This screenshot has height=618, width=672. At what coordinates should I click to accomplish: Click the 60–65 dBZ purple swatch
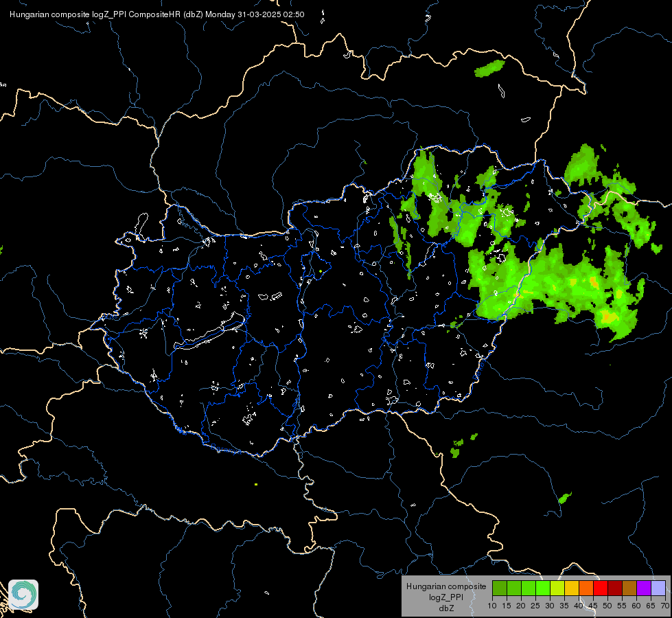pos(644,588)
